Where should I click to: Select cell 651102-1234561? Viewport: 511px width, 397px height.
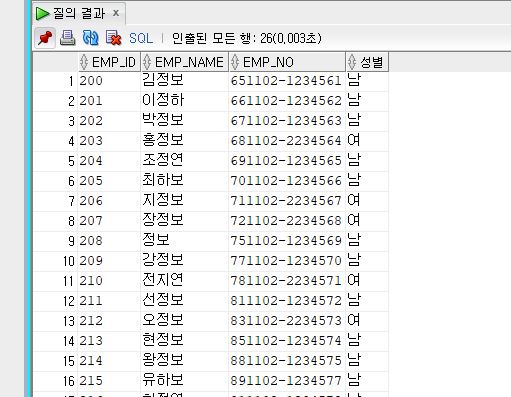[287, 81]
